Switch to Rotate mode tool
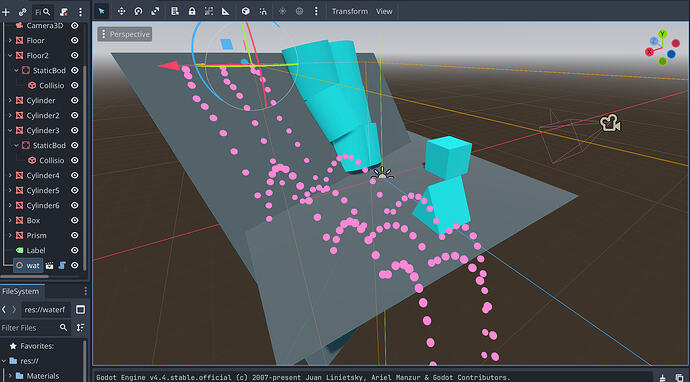 pyautogui.click(x=138, y=11)
